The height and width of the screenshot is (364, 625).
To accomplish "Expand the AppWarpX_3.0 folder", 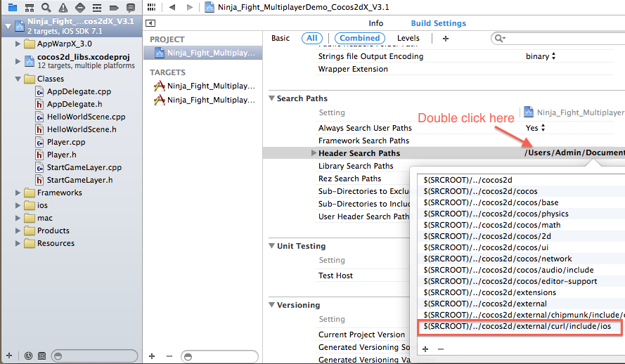I will tap(18, 44).
